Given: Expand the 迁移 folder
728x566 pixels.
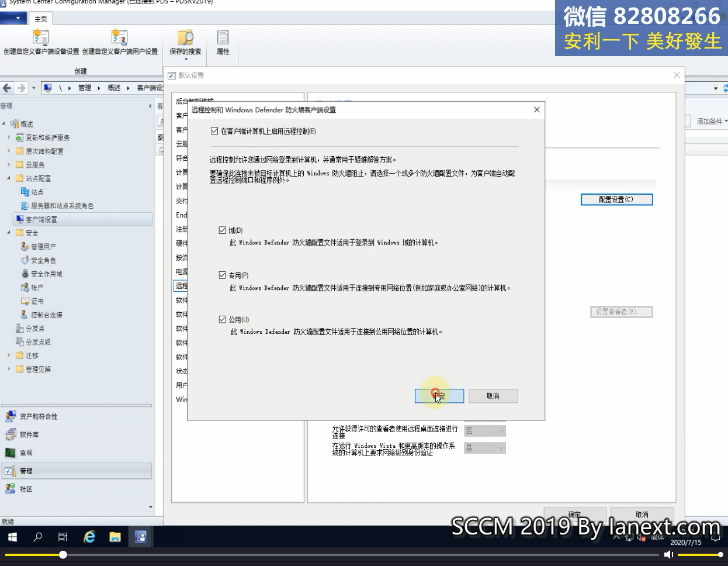Looking at the screenshot, I should tap(9, 356).
